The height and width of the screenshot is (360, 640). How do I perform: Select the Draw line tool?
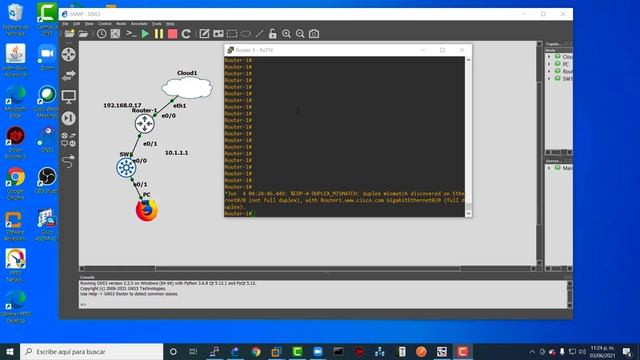(x=259, y=33)
